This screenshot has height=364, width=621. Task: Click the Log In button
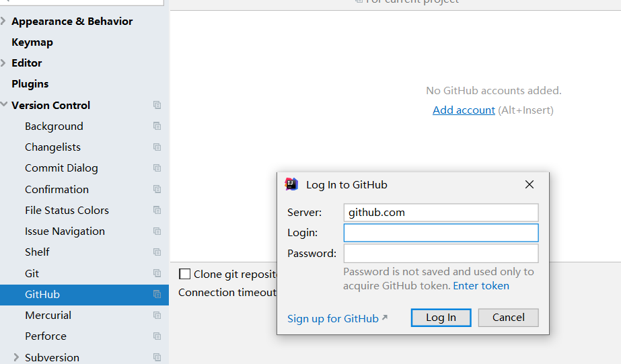coord(441,318)
